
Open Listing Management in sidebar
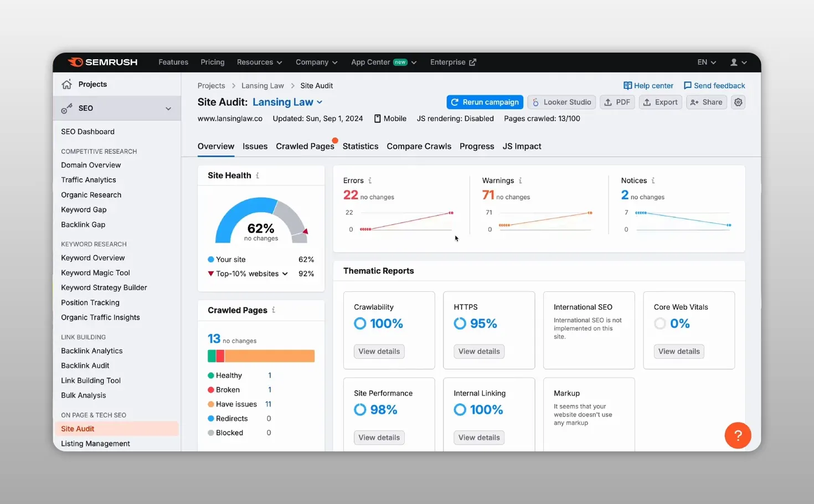click(x=95, y=444)
